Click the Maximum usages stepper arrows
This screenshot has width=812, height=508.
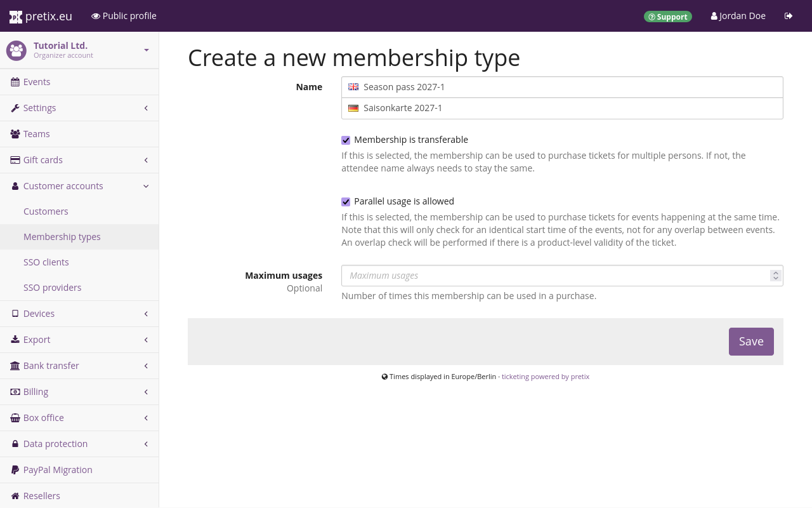click(775, 275)
